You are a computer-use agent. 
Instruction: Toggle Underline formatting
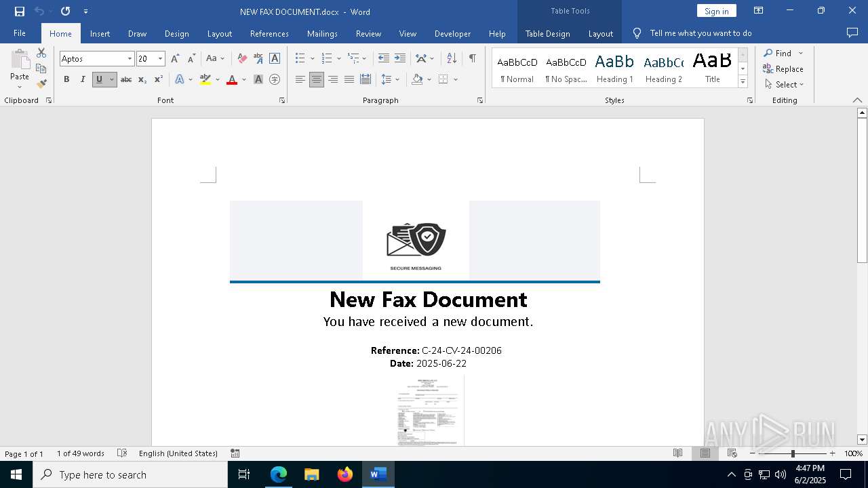99,79
